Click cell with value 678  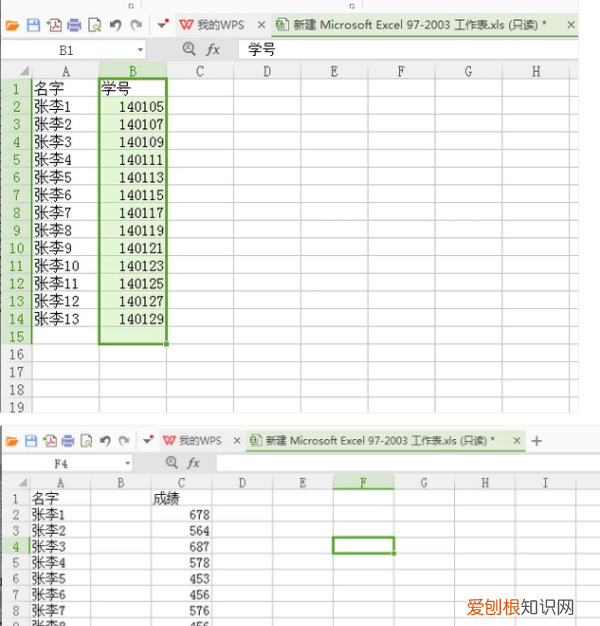click(x=182, y=514)
